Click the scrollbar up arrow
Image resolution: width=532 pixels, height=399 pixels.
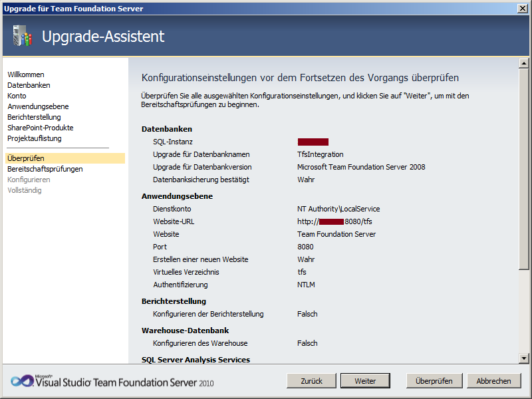tap(524, 63)
